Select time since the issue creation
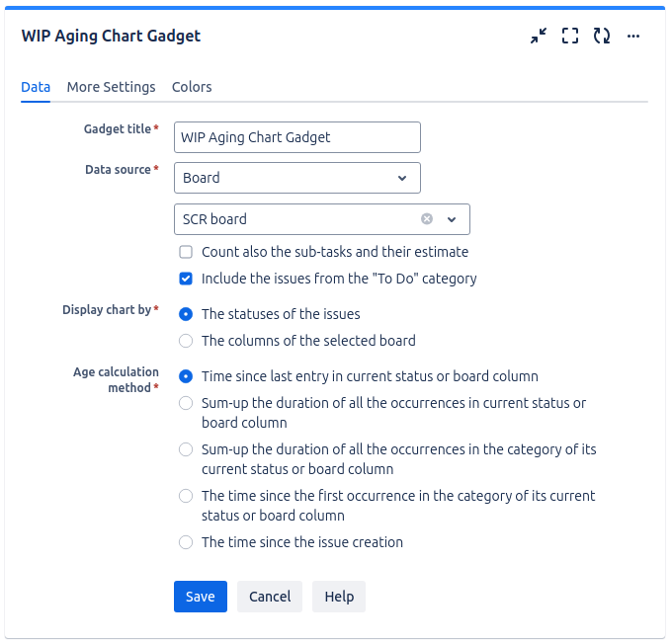The image size is (672, 644). click(186, 542)
